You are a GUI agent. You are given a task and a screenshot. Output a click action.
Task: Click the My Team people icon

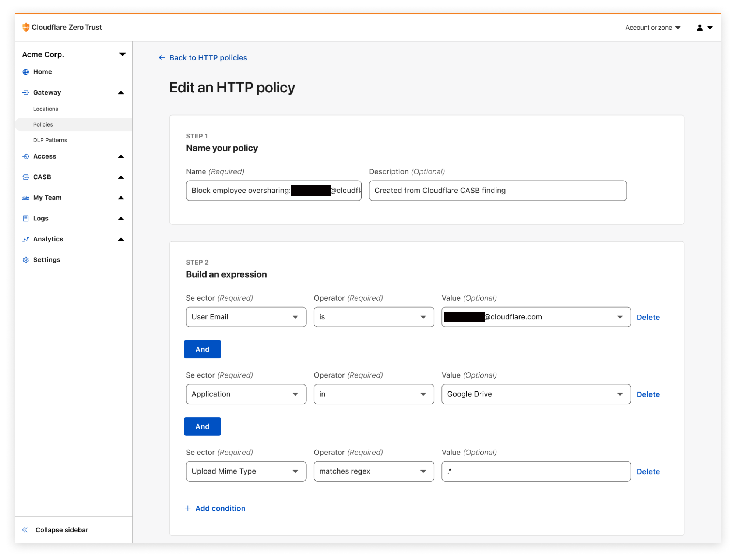tap(26, 198)
